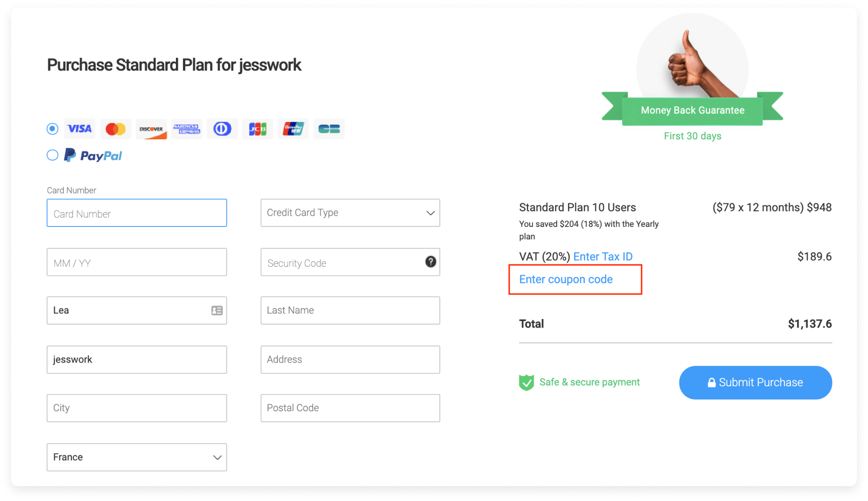Open the Credit Card Type dropdown

pyautogui.click(x=350, y=213)
